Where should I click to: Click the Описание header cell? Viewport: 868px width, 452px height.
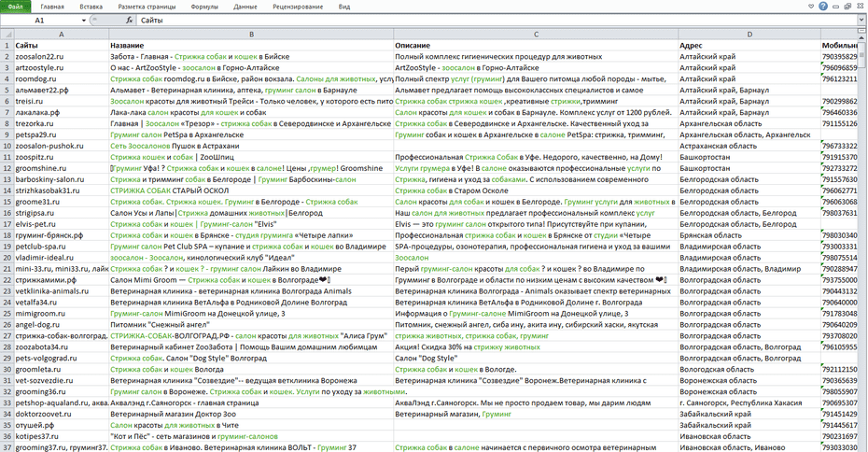click(x=536, y=46)
